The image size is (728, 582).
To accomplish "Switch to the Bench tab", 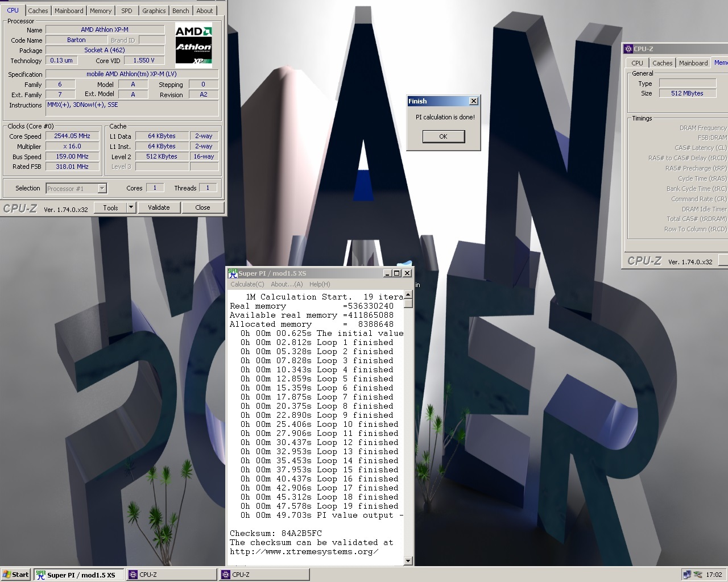I will (181, 11).
